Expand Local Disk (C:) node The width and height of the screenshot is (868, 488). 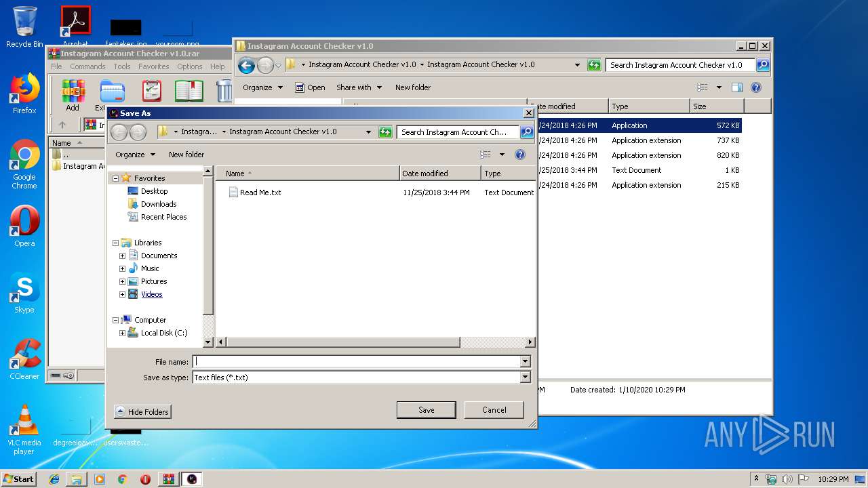tap(123, 333)
